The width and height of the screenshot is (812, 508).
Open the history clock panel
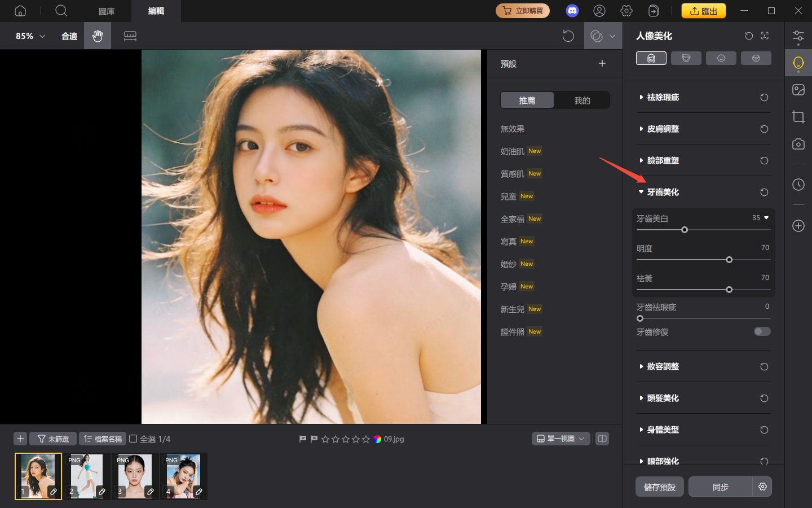[x=798, y=185]
